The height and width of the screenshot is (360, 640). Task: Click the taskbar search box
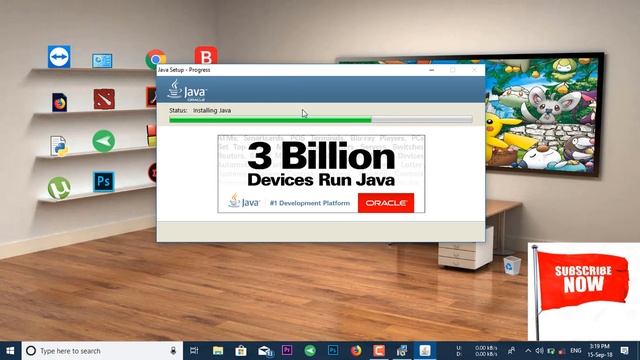tap(102, 351)
